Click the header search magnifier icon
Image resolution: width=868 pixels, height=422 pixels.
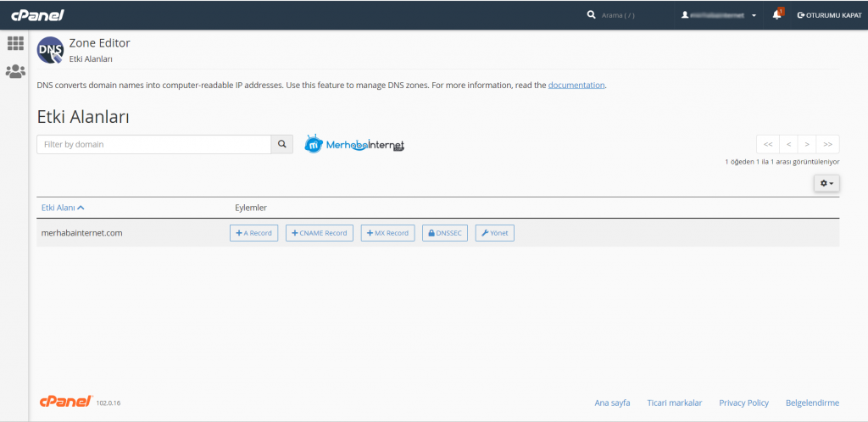point(592,15)
